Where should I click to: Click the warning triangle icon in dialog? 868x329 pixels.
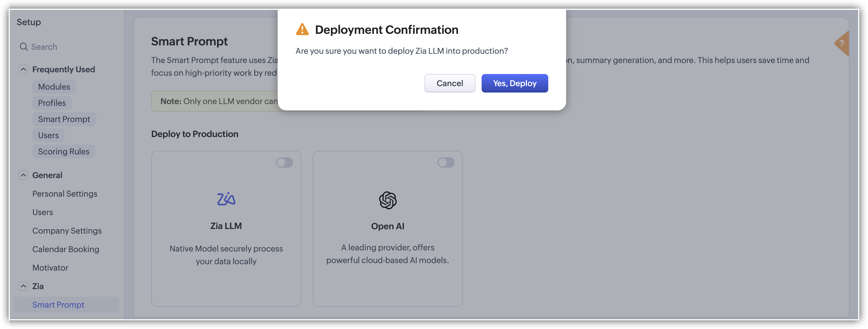point(302,30)
